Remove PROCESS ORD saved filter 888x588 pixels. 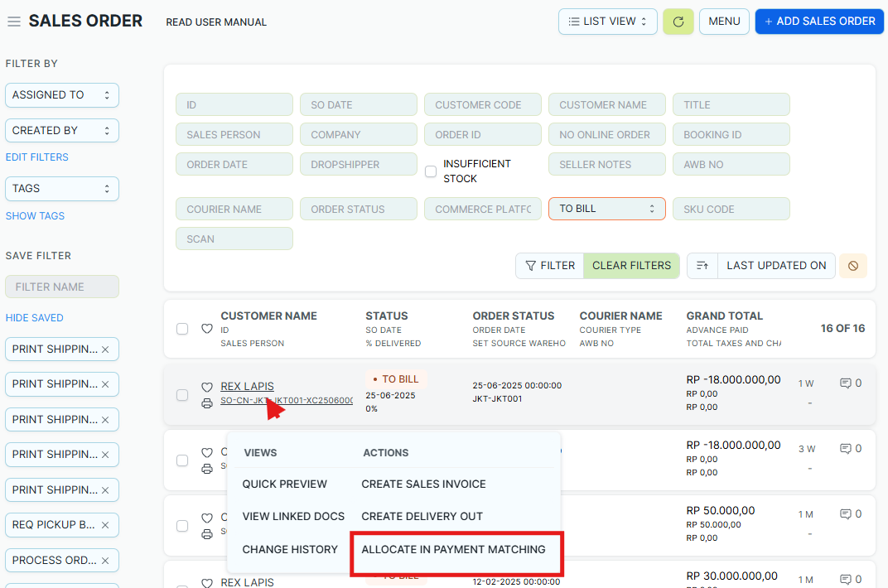105,561
